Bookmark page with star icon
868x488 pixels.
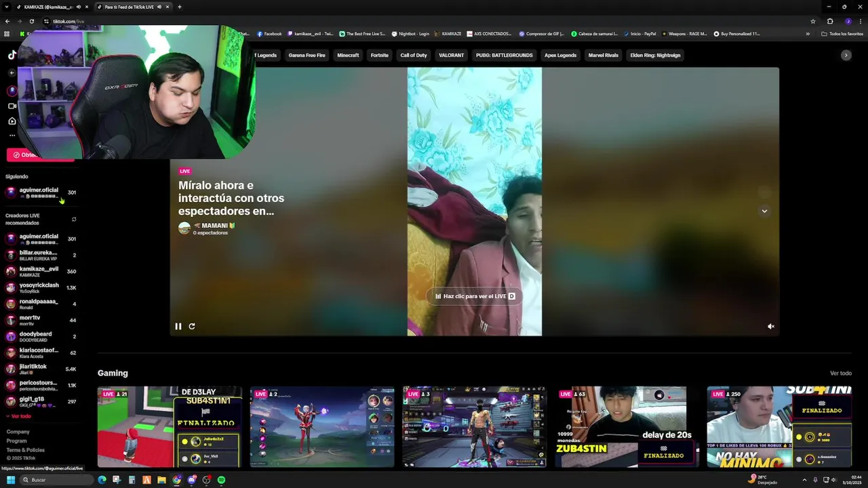tap(813, 21)
